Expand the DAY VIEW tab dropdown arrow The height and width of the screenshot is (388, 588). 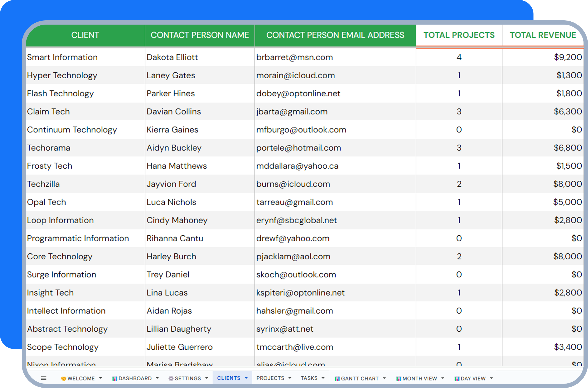click(491, 378)
